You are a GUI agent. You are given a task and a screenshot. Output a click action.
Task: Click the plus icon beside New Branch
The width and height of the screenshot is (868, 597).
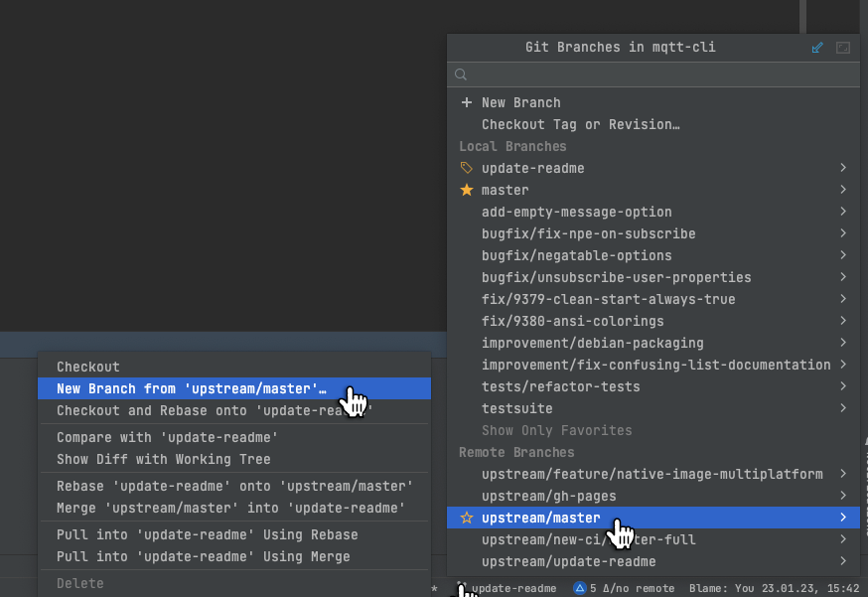[x=465, y=101]
